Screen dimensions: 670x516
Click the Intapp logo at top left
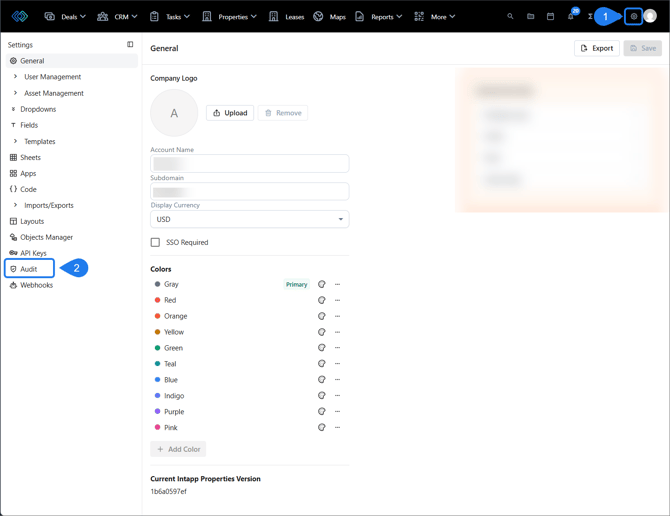coord(20,17)
